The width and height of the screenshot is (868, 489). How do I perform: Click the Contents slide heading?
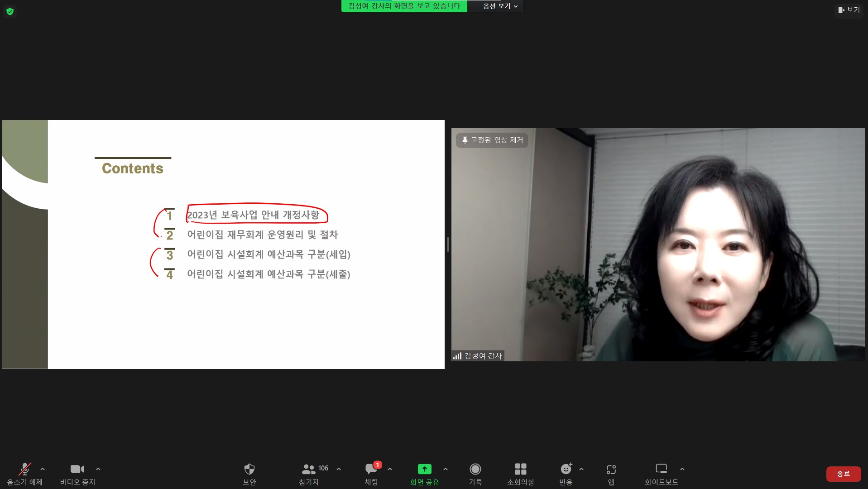click(133, 168)
